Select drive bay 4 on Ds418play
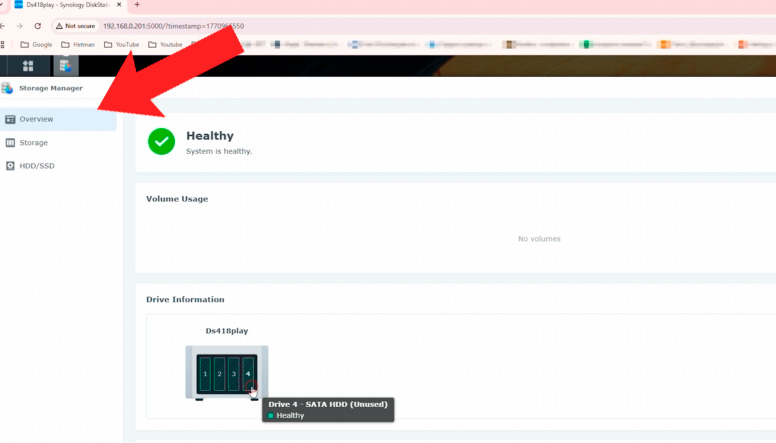Screen dimensions: 776x443 point(248,374)
